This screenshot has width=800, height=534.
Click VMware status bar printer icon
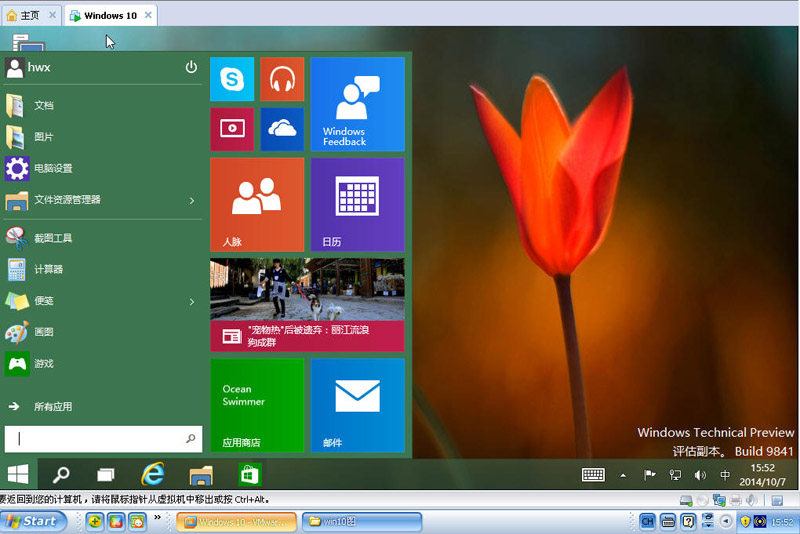tap(735, 500)
